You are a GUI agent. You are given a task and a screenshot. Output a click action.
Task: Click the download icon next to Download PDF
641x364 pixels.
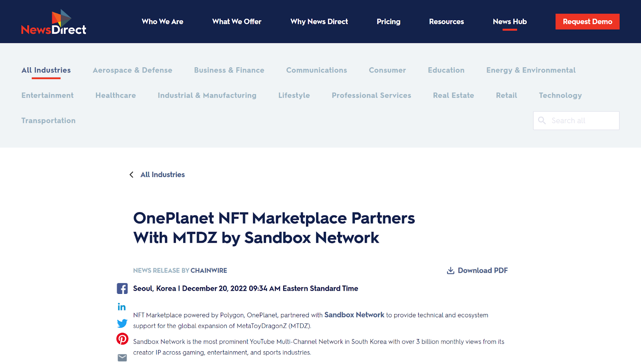(451, 271)
